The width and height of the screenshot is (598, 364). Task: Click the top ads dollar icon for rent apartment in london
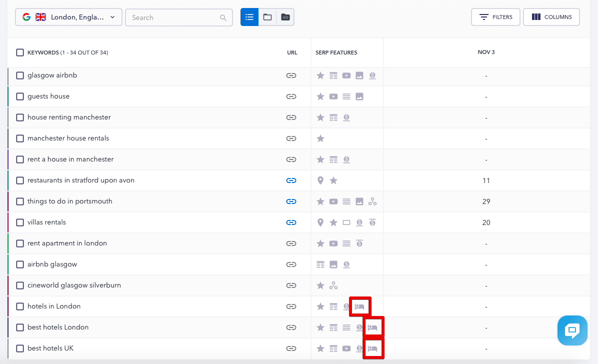coord(359,243)
